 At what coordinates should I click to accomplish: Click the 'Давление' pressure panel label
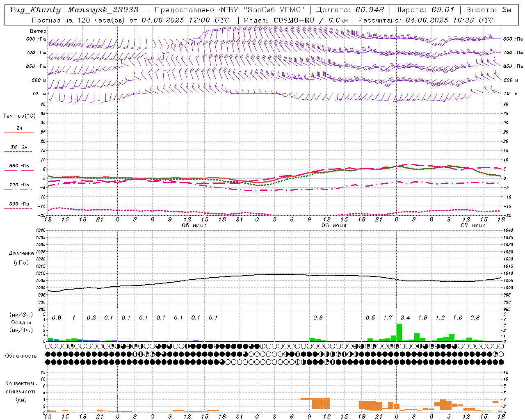pos(21,253)
